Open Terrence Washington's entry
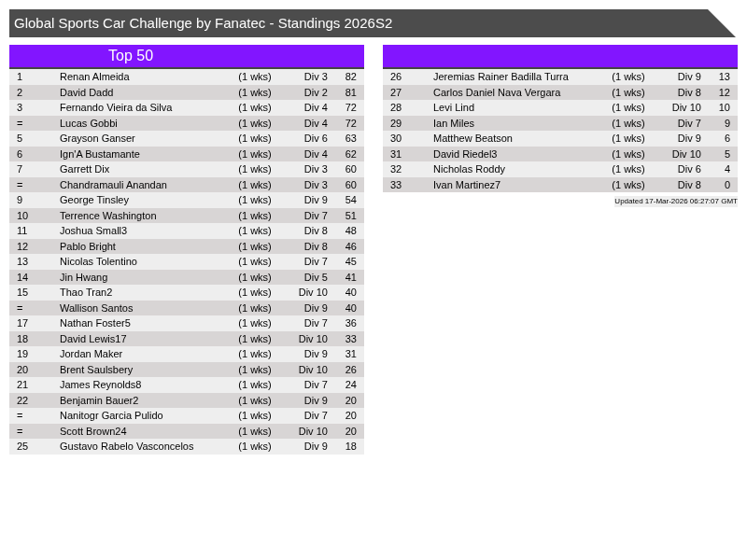Screen dimensions: 747x560 [x=108, y=216]
